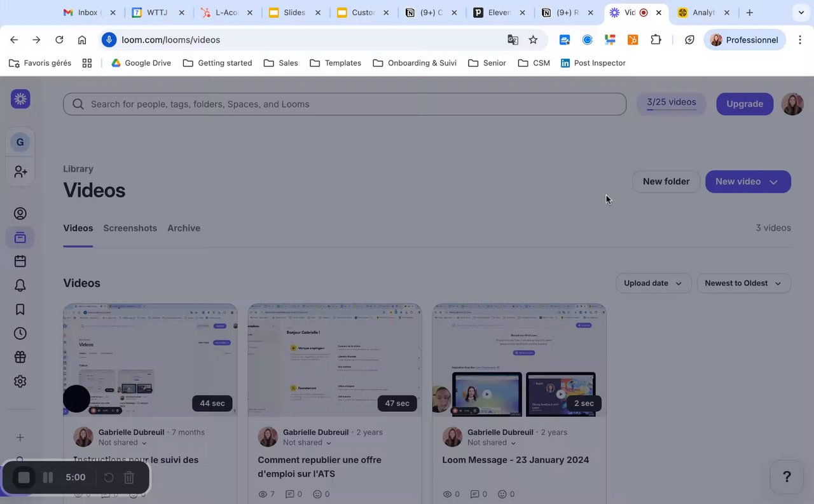Image resolution: width=814 pixels, height=504 pixels.
Task: Open Chrome three-dot menu
Action: pyautogui.click(x=800, y=40)
